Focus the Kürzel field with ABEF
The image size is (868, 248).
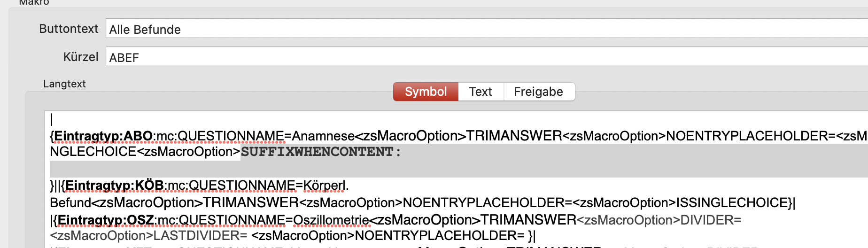click(x=487, y=57)
